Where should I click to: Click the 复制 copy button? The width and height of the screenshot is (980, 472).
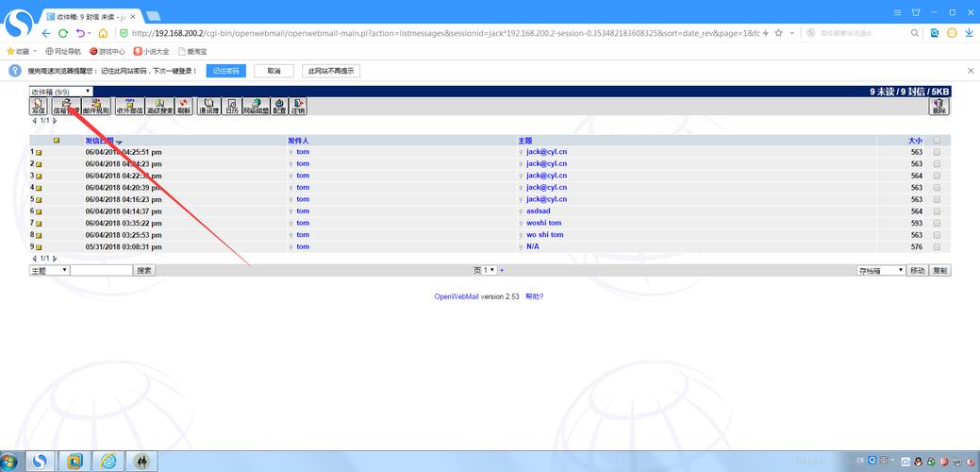coord(940,271)
